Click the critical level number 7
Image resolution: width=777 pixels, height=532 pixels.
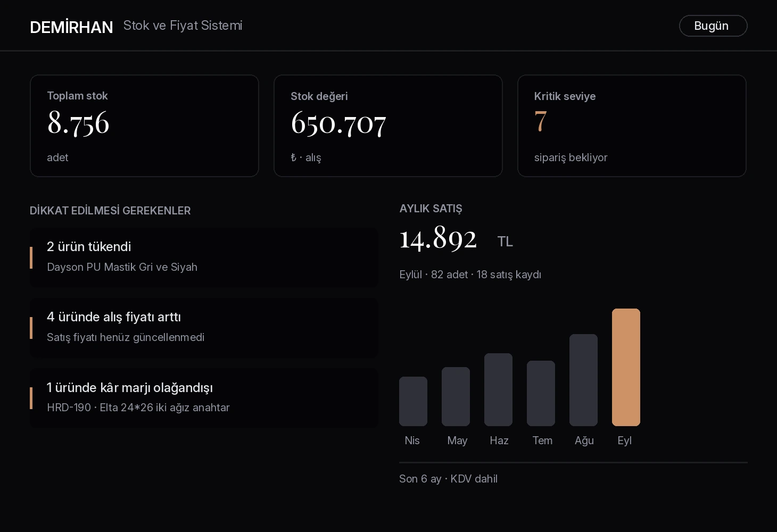tap(541, 121)
